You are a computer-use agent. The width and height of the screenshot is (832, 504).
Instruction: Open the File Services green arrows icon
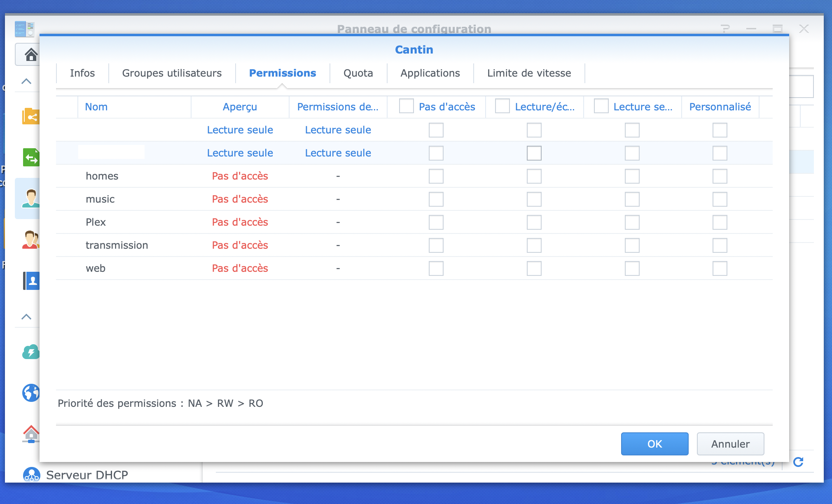tap(31, 157)
